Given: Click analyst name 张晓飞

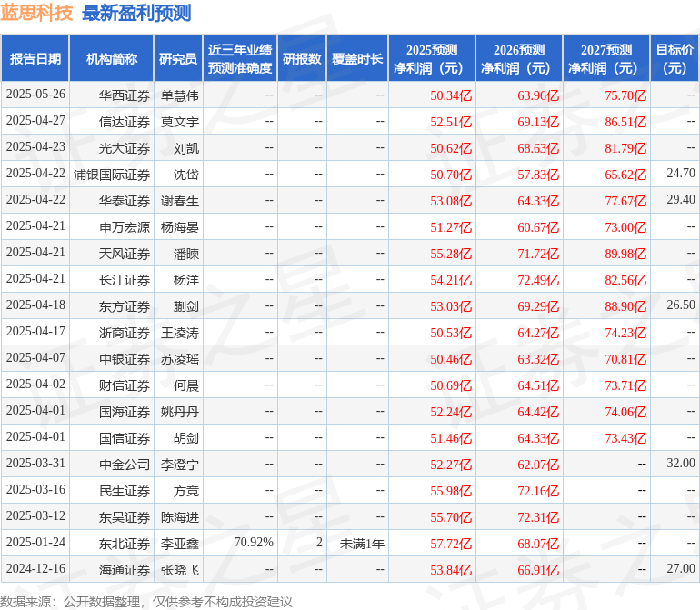Looking at the screenshot, I should click(x=180, y=570).
